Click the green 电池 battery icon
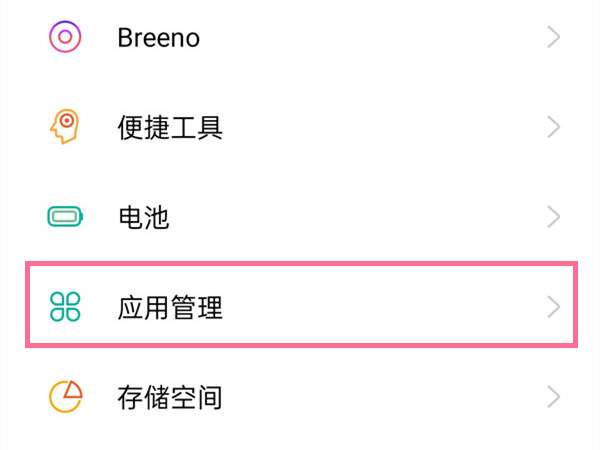This screenshot has width=600, height=450. pyautogui.click(x=66, y=216)
